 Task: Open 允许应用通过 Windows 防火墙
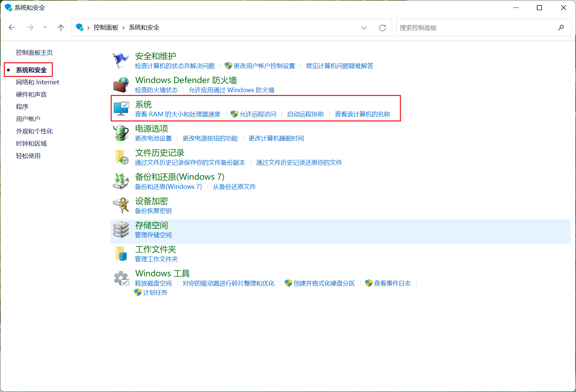(x=232, y=90)
